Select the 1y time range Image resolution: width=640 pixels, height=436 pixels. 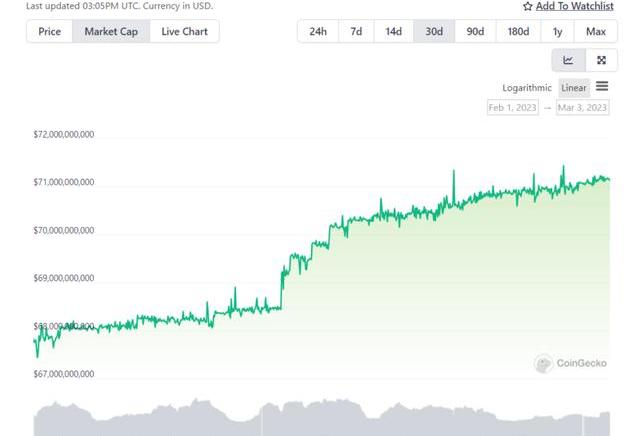558,31
